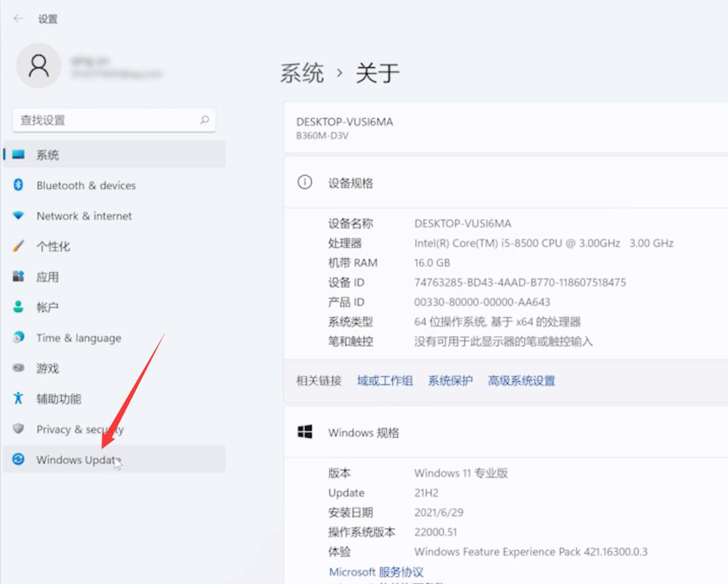This screenshot has height=584, width=728.
Task: Click the 2021/6/29 install date
Action: (439, 512)
